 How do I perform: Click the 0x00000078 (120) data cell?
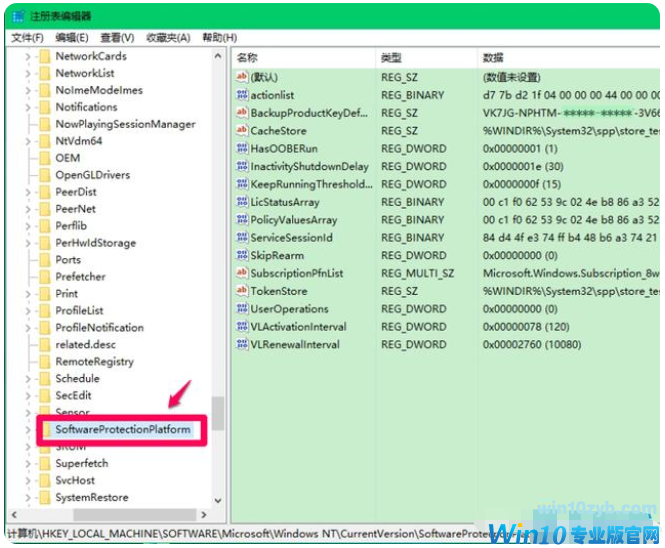click(526, 327)
